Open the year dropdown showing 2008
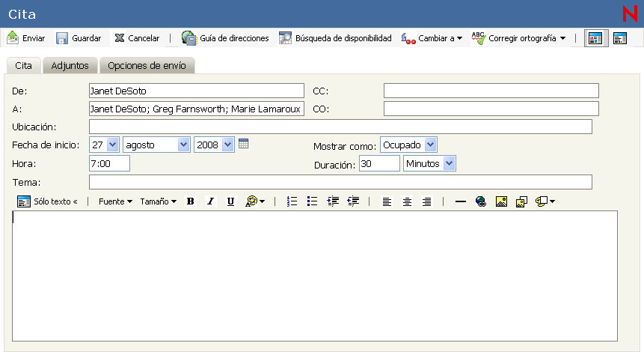This screenshot has height=352, width=644. 214,145
